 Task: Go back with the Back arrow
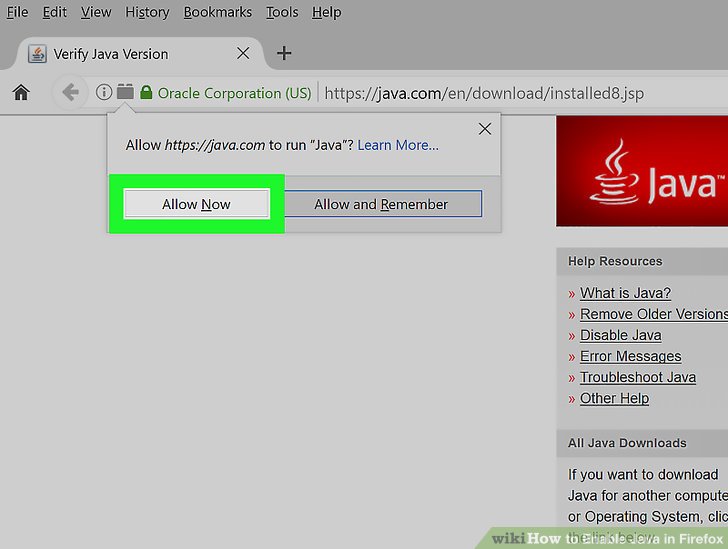[70, 92]
